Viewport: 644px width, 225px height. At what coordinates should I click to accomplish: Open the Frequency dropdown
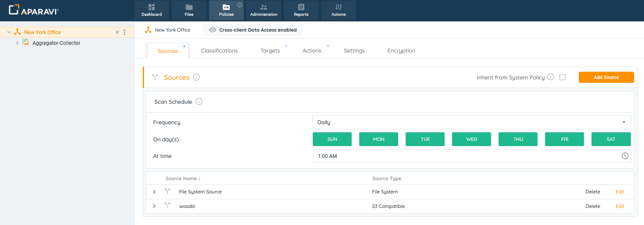(471, 122)
